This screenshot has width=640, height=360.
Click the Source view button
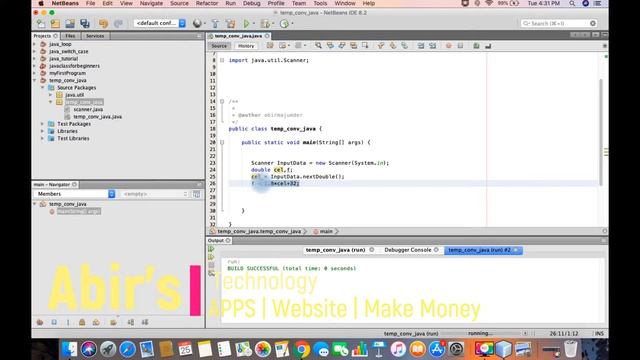[219, 46]
